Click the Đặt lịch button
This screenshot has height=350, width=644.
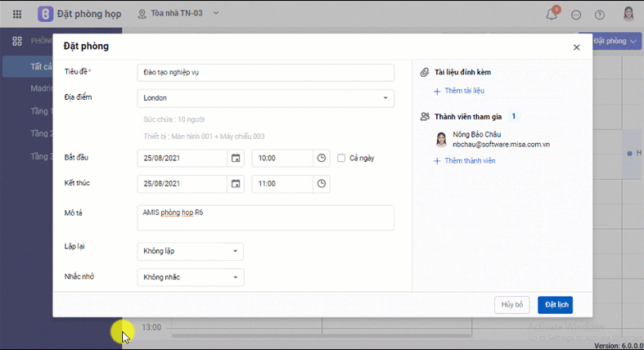555,304
